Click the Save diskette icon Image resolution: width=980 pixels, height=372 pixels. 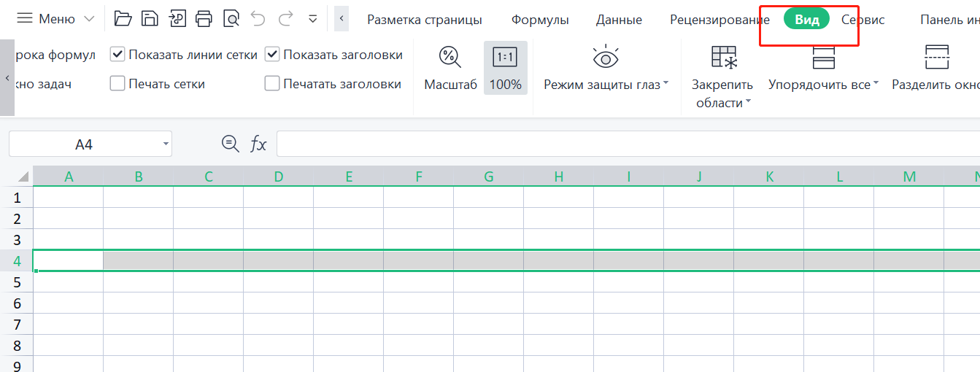click(x=150, y=19)
